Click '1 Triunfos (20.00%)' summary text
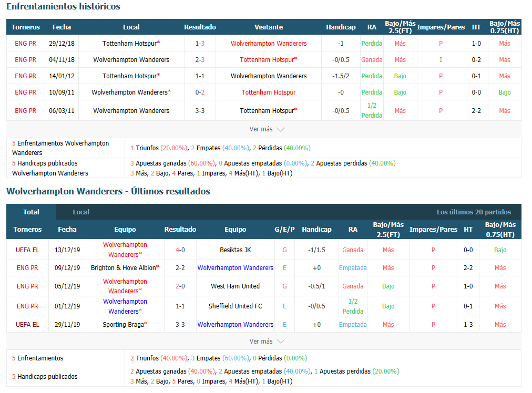The image size is (532, 393). tap(159, 148)
